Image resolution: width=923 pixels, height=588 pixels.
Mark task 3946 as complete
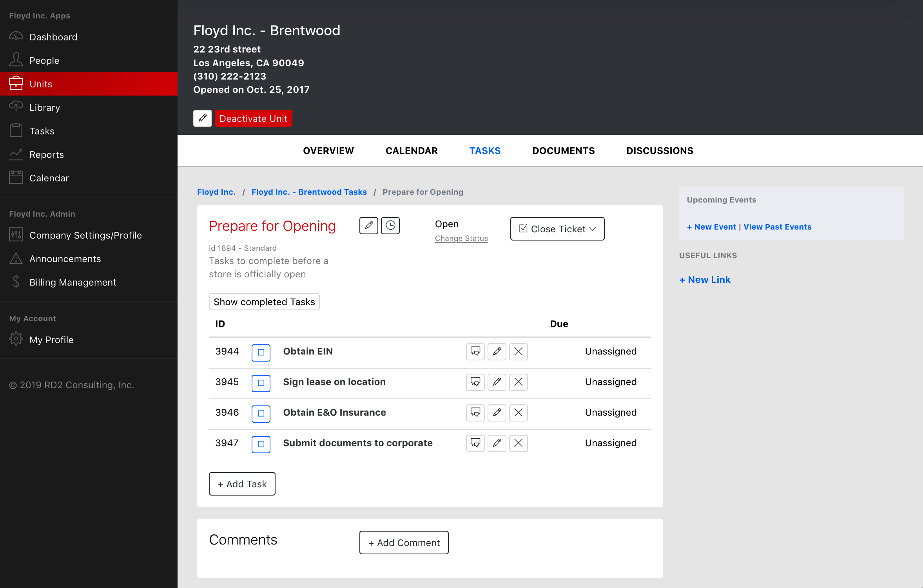pos(261,414)
